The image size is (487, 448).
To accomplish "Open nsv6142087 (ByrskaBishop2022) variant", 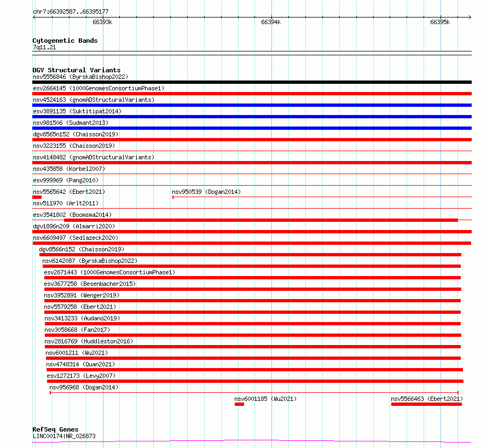I will (90, 261).
